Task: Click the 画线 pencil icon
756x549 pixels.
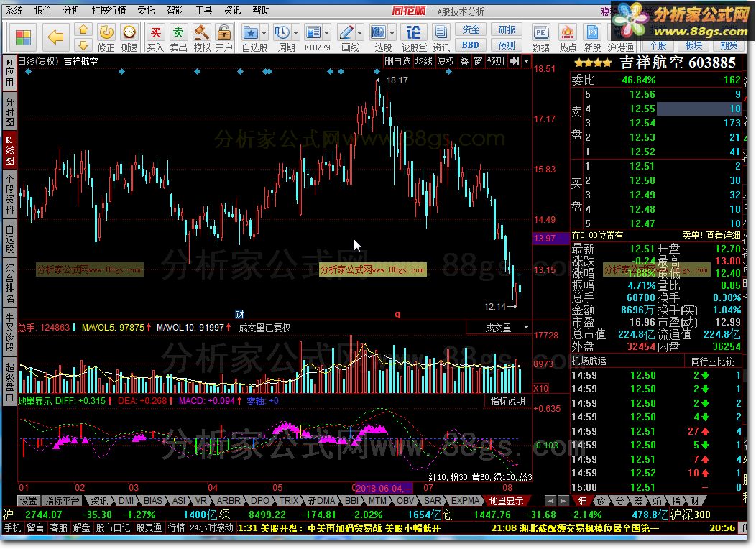Action: pyautogui.click(x=346, y=33)
